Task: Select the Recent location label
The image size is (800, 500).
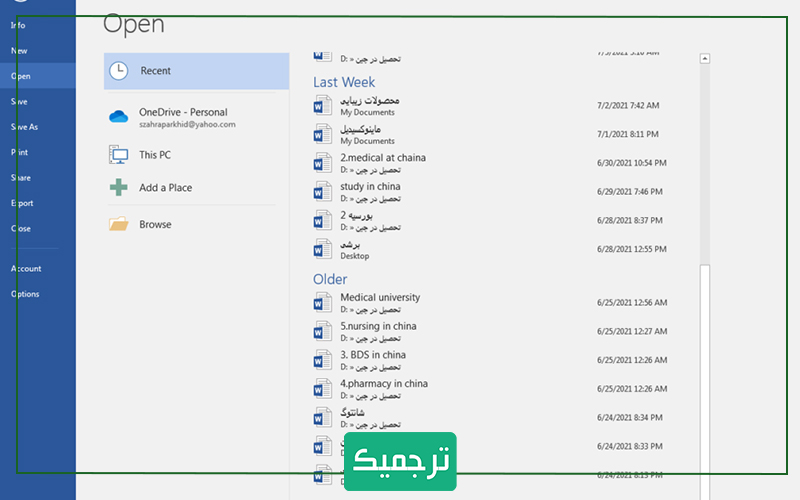Action: 156,71
